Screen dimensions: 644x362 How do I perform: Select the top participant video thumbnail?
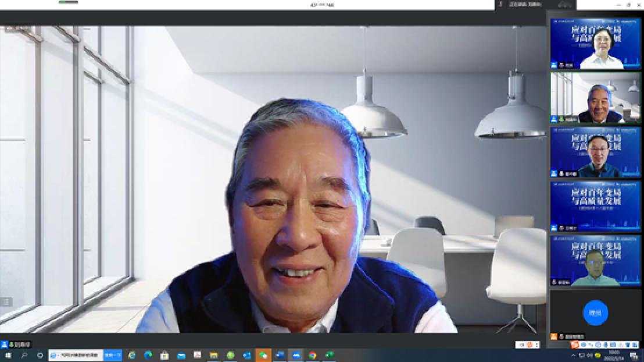pyautogui.click(x=586, y=44)
